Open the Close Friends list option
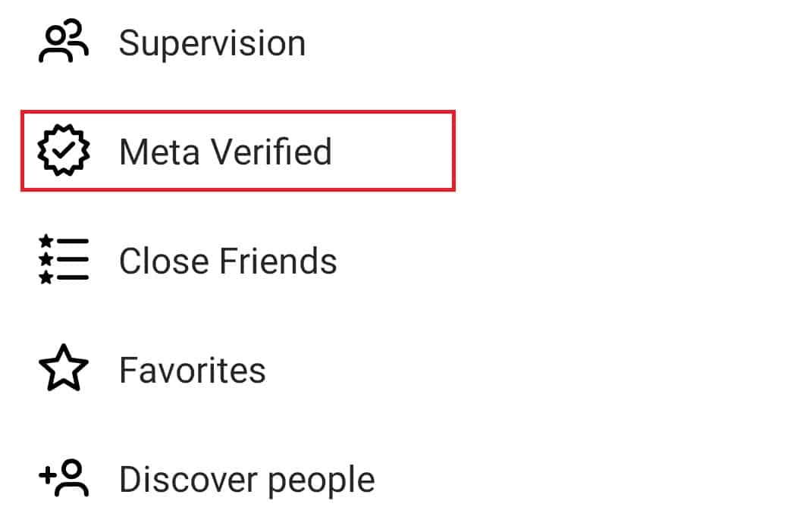 point(227,261)
